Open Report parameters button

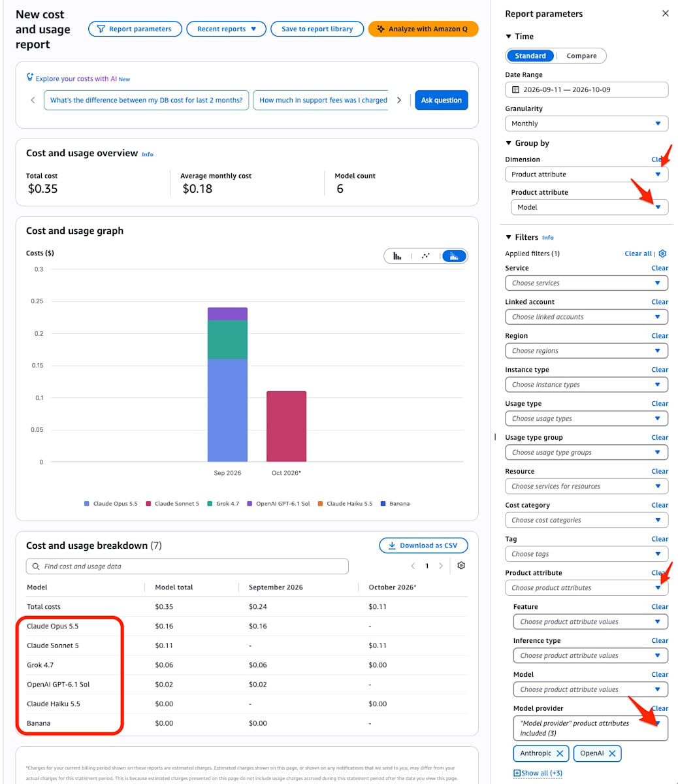(x=135, y=29)
